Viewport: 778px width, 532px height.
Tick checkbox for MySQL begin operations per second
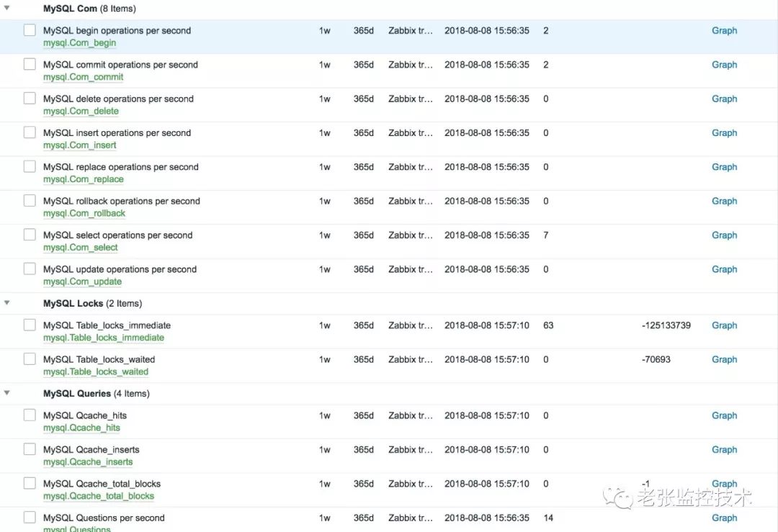coord(30,30)
